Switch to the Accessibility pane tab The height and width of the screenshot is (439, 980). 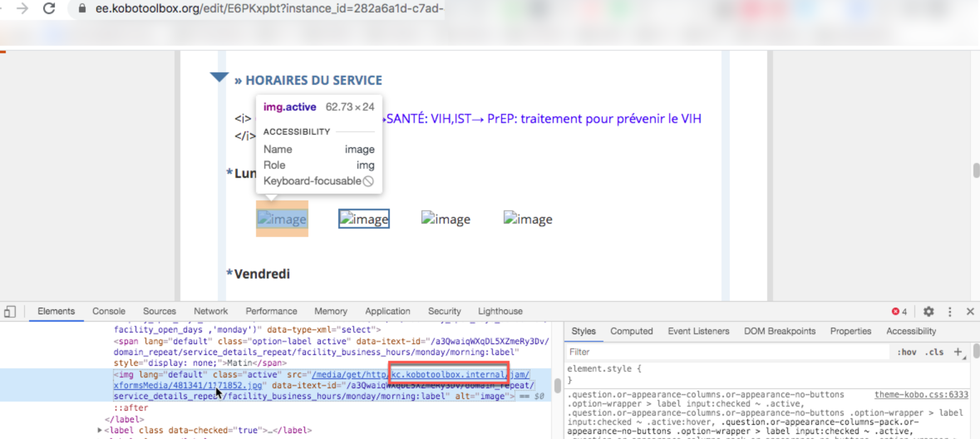[911, 331]
